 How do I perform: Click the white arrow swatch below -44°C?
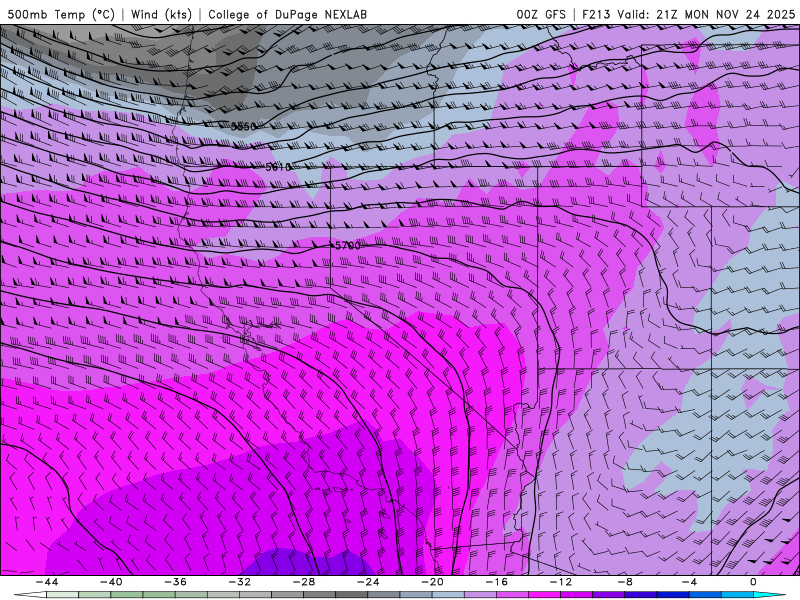pos(31,595)
